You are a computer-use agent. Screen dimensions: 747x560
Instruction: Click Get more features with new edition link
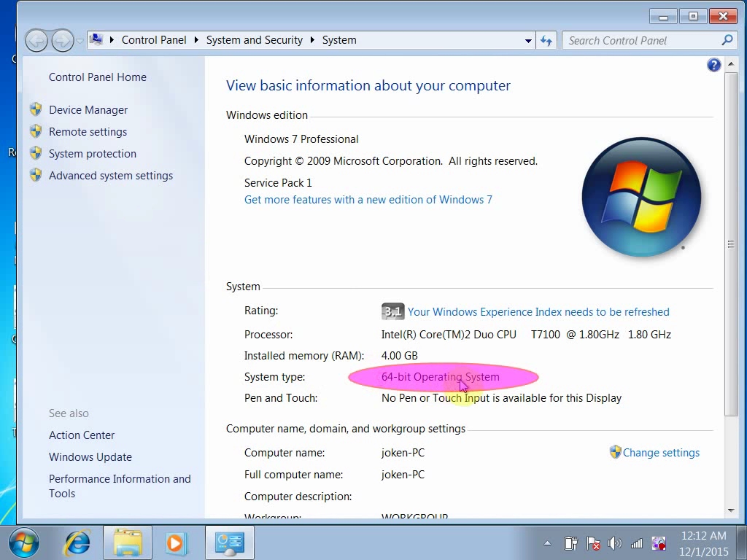(368, 200)
